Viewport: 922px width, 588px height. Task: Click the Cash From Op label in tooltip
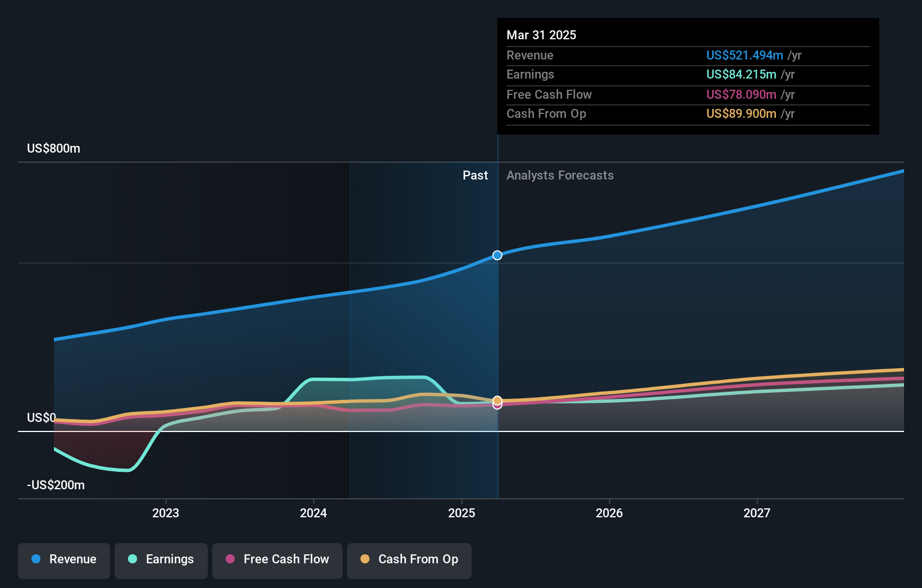pyautogui.click(x=546, y=114)
